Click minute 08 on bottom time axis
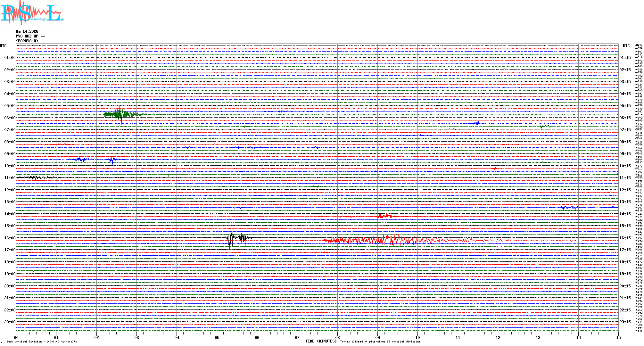 click(x=337, y=337)
